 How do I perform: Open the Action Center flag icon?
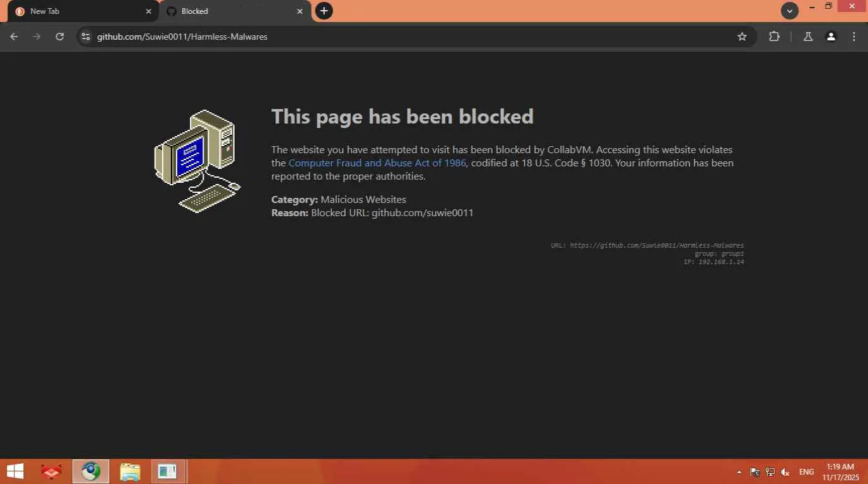755,472
